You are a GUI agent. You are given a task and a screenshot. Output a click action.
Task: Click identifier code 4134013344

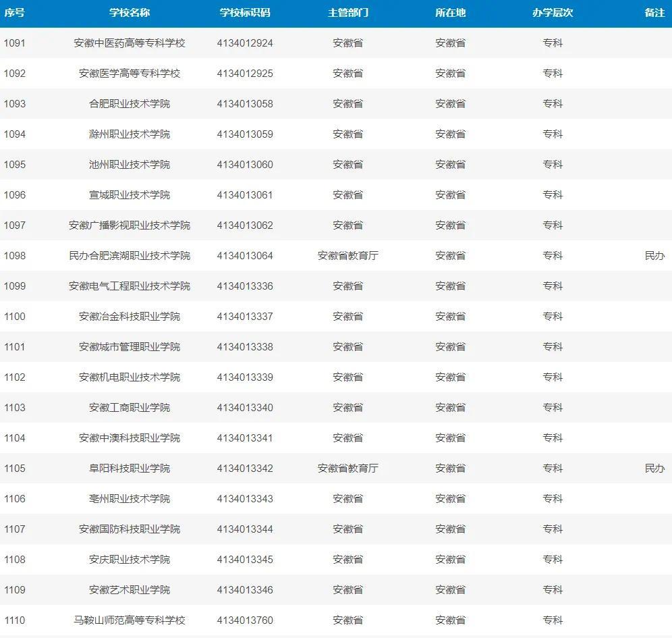[x=245, y=529]
